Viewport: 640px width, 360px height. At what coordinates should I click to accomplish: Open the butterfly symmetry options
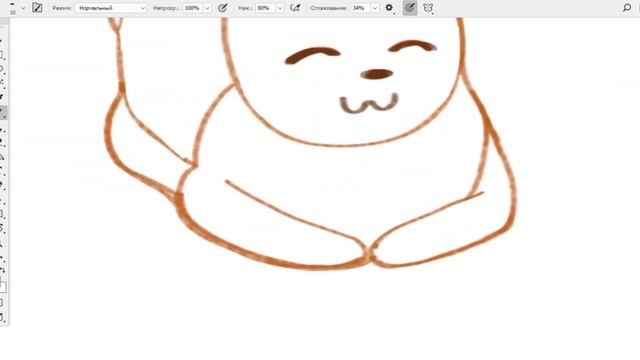[x=428, y=8]
